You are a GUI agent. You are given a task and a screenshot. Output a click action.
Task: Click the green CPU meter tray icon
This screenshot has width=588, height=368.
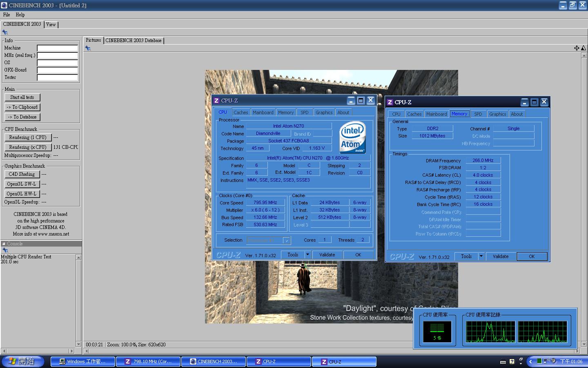(539, 361)
